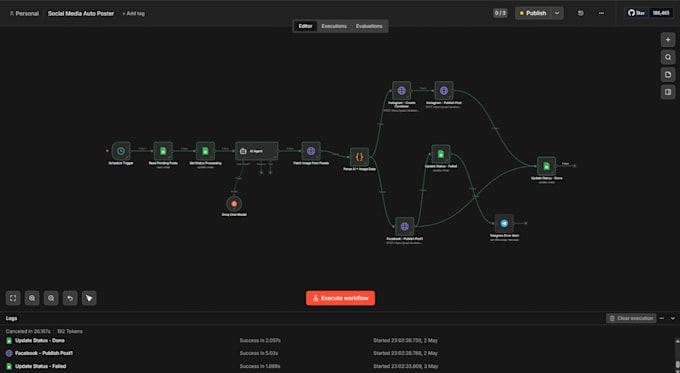
Task: Open the more options ellipsis in the header
Action: 602,13
